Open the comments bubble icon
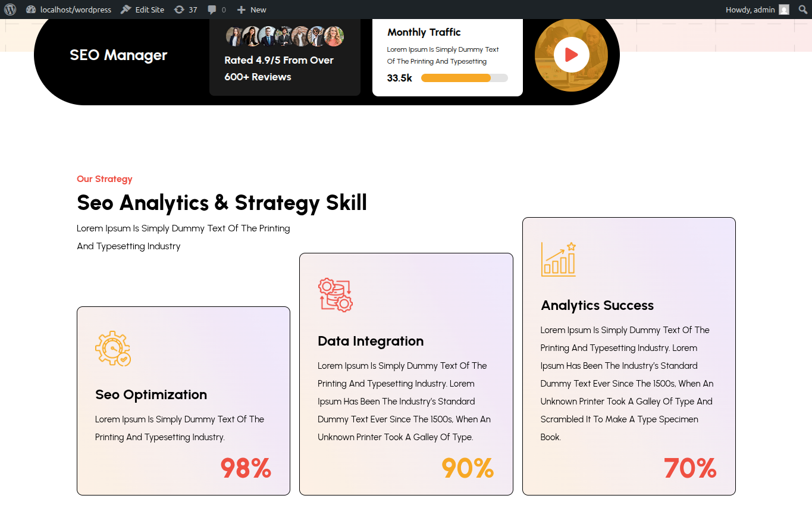This screenshot has height=530, width=812. (217, 10)
